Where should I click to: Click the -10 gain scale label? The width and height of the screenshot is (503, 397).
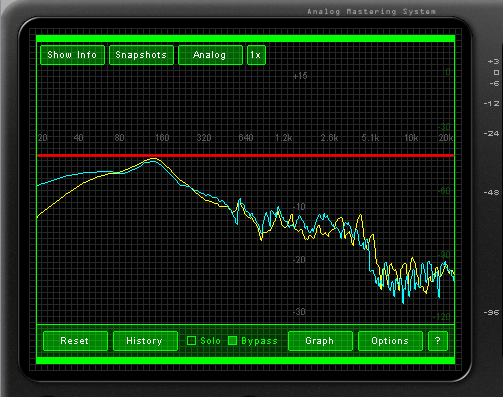[x=299, y=207]
